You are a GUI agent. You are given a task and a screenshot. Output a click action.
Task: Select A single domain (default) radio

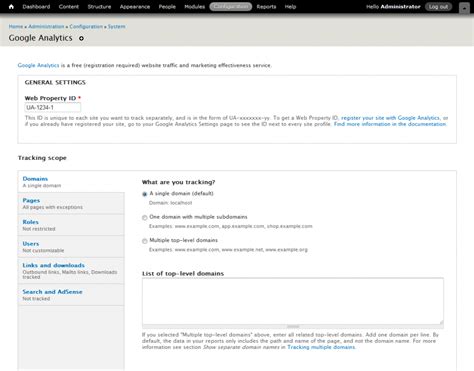point(145,194)
